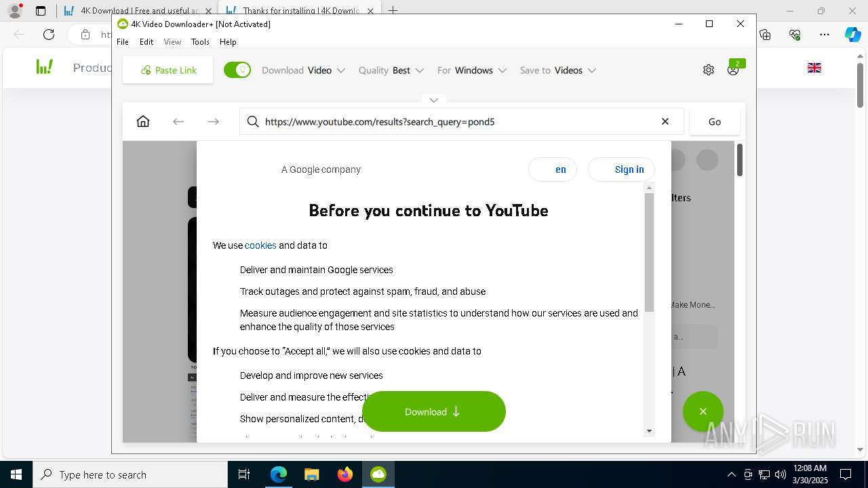Click the Paste Link button
Viewport: 868px width, 488px height.
pos(167,70)
